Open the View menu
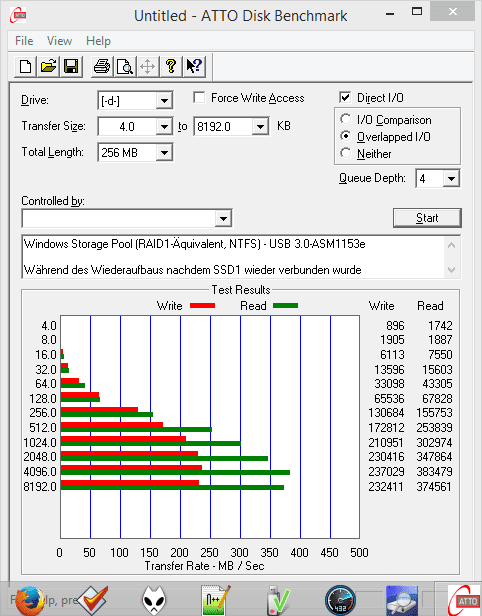 (x=59, y=41)
